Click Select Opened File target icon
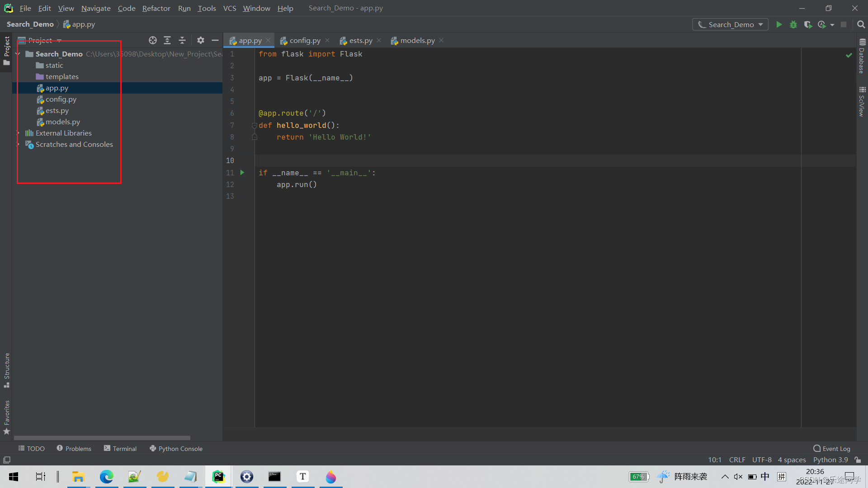The height and width of the screenshot is (488, 868). (x=153, y=40)
